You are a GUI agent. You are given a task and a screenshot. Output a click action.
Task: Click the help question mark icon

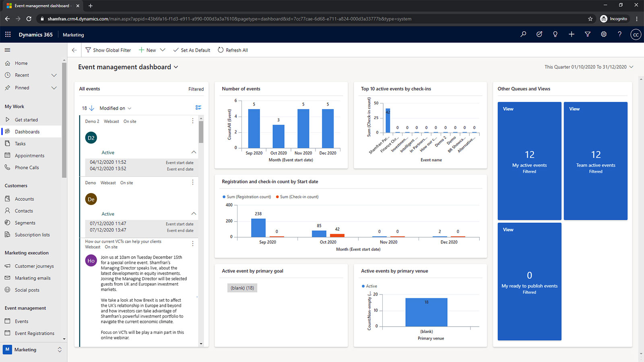620,35
